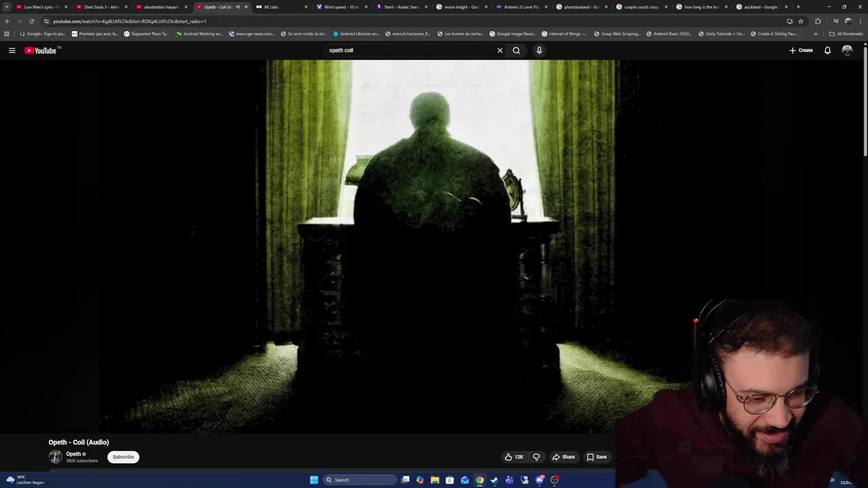Image resolution: width=868 pixels, height=488 pixels.
Task: Go to the YouTube home logo
Action: [x=41, y=50]
